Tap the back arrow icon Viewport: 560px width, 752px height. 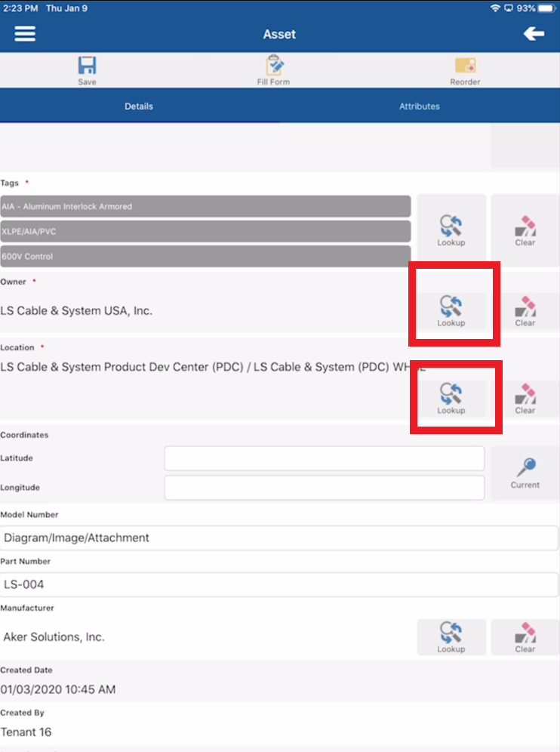(x=534, y=33)
